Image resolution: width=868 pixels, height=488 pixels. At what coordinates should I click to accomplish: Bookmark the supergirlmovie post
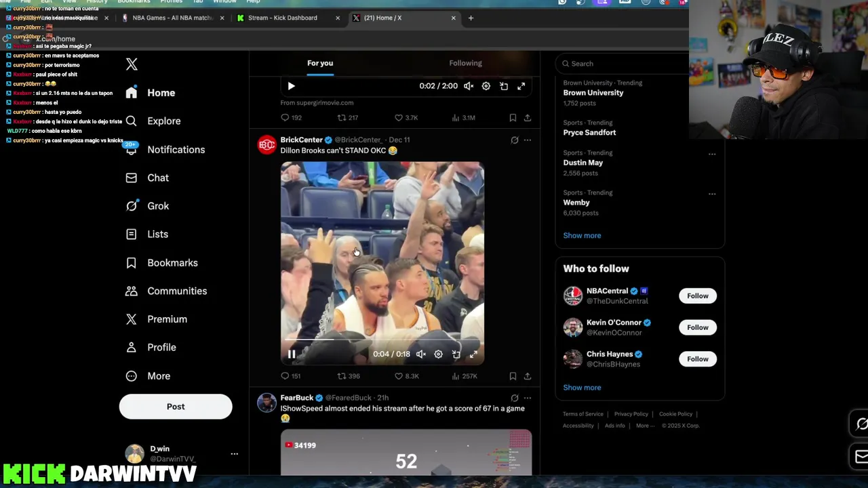click(x=513, y=118)
